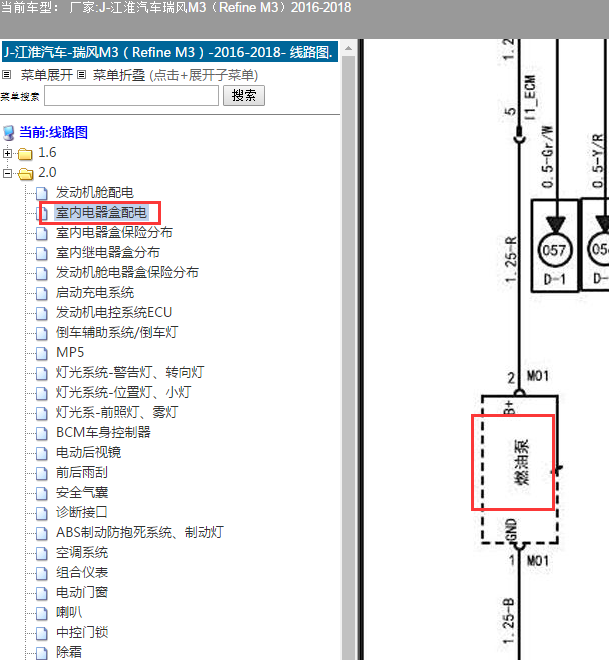This screenshot has width=609, height=660.
Task: Open 除霜 defrost diagram
Action: coord(69,652)
